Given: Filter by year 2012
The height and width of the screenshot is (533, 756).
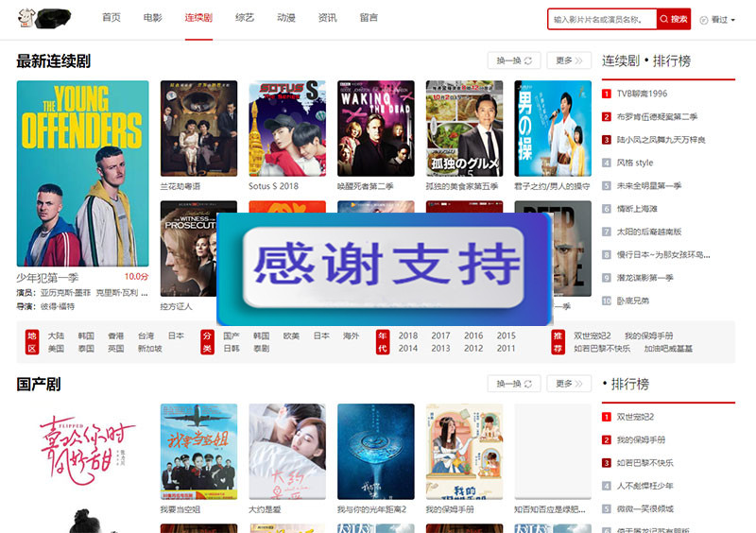Looking at the screenshot, I should point(473,349).
